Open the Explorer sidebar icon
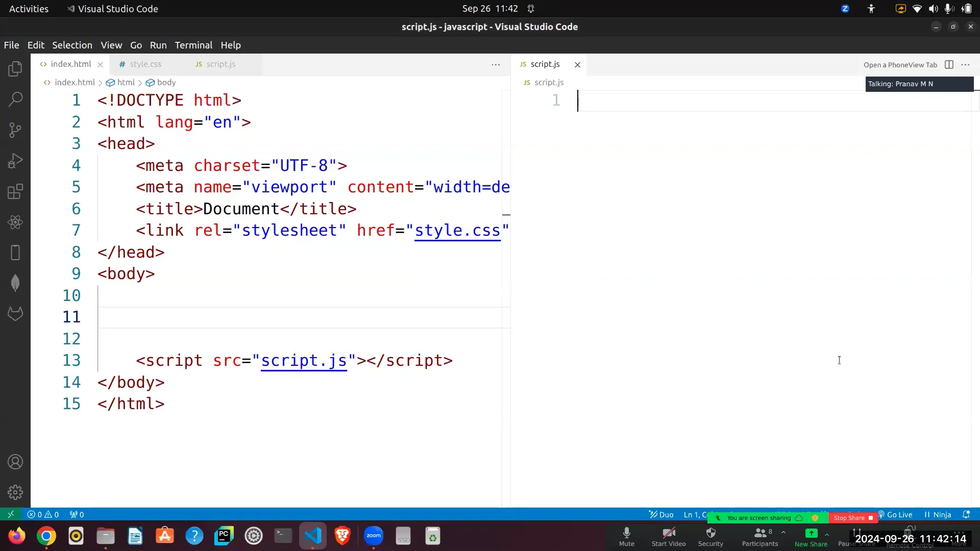980x551 pixels. 15,68
